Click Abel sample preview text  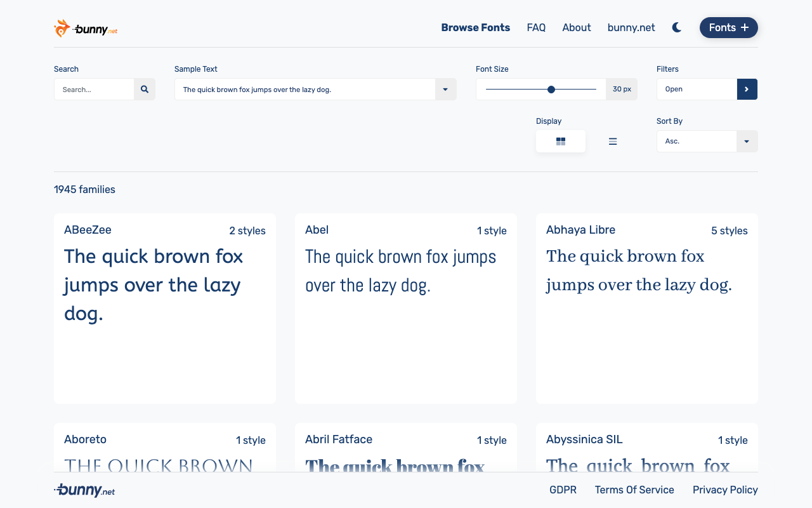click(x=400, y=271)
